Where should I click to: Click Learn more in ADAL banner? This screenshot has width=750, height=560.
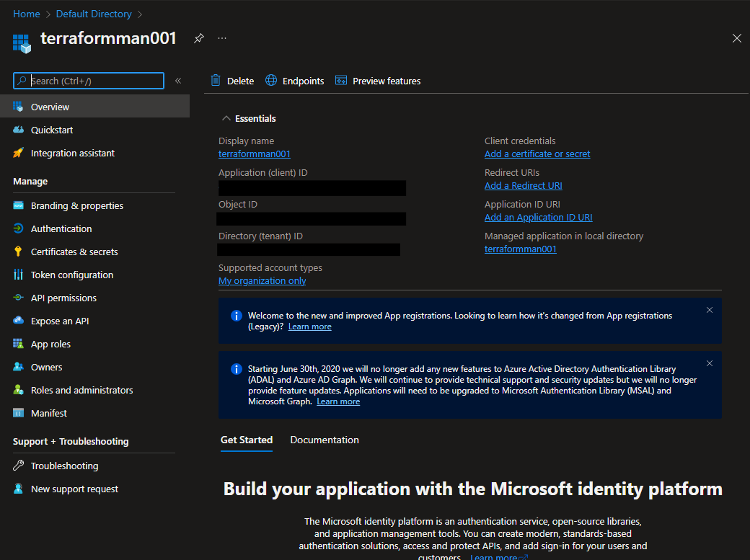pyautogui.click(x=338, y=401)
